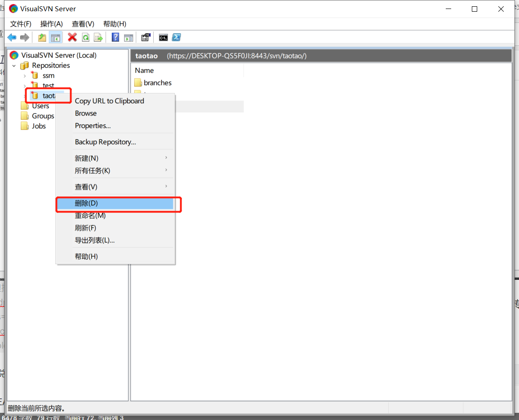The image size is (519, 420).
Task: Click the Back arrow toolbar icon
Action: (x=12, y=37)
